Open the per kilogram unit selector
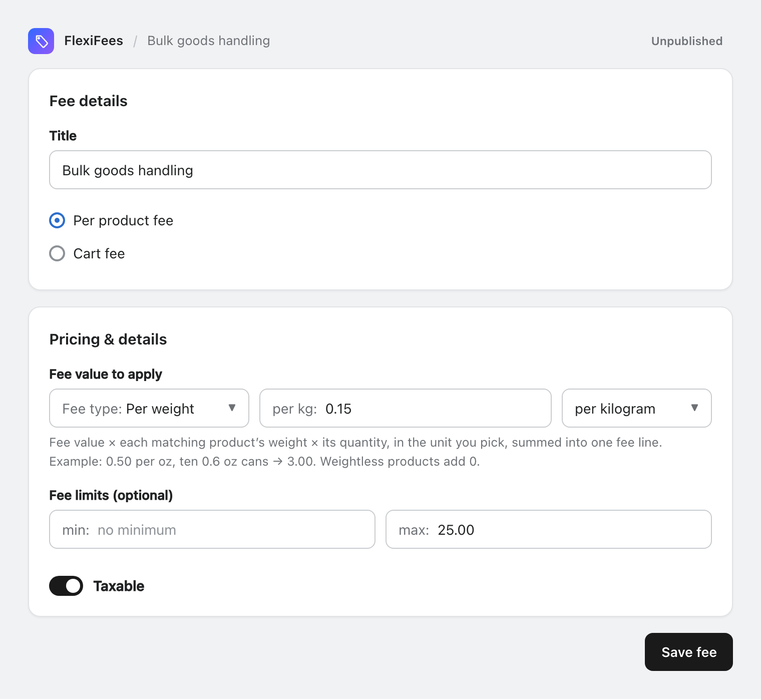The height and width of the screenshot is (700, 761). click(x=637, y=408)
